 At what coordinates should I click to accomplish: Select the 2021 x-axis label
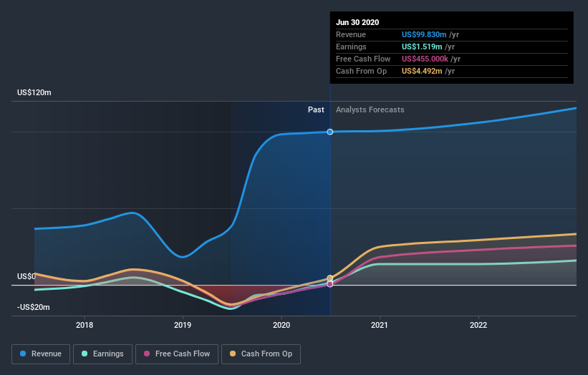(x=380, y=325)
